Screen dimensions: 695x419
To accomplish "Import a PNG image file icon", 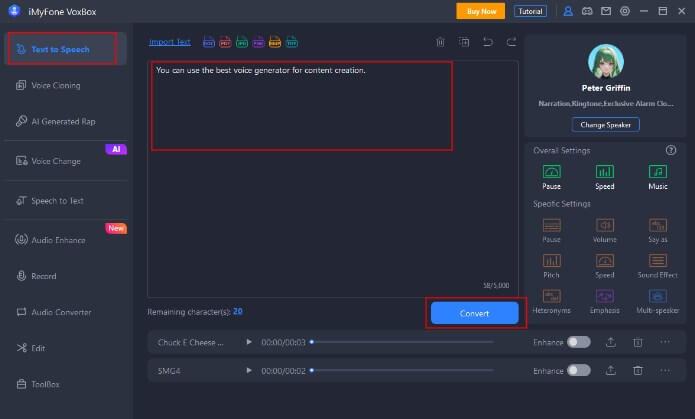I will tap(258, 42).
